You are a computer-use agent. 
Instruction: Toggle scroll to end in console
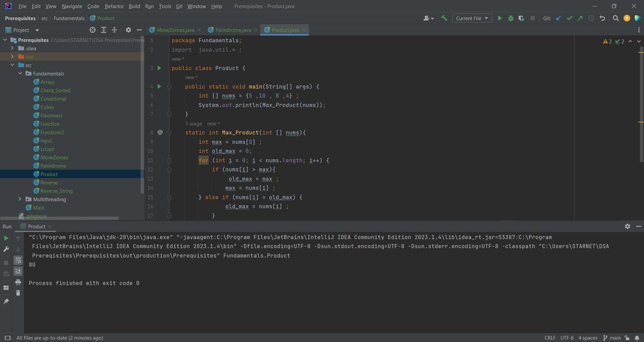pos(18,271)
